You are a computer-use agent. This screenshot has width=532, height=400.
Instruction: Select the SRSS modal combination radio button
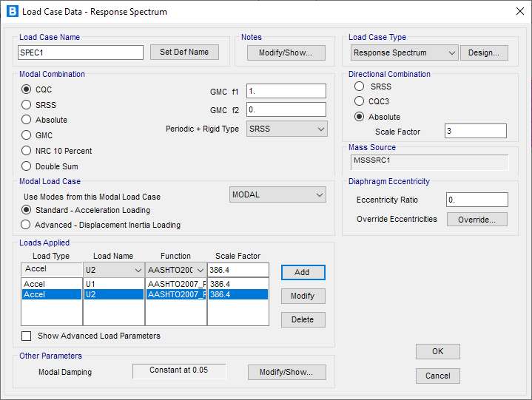pyautogui.click(x=27, y=105)
